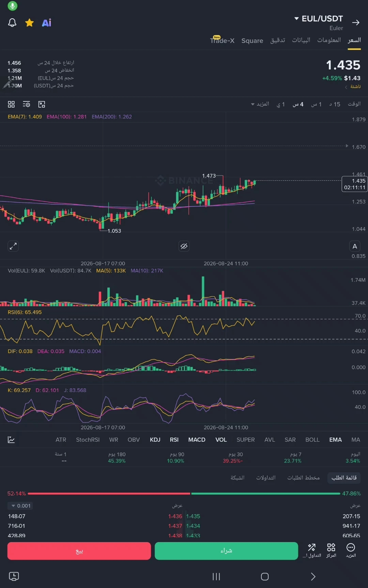Tap the Android home button
Viewport: 368px width, 588px height.
pos(265,576)
